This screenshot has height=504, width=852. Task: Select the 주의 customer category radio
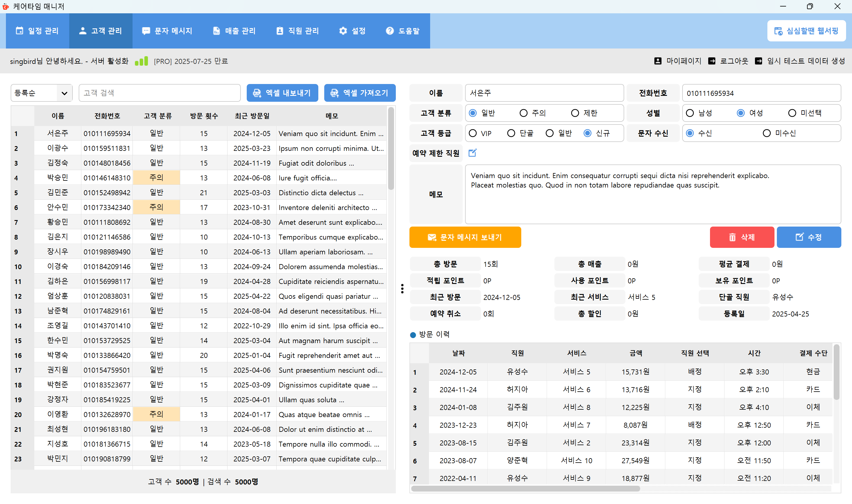click(x=524, y=113)
